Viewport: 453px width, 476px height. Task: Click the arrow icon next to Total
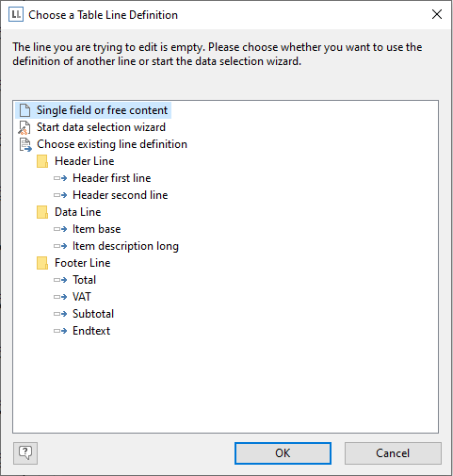click(x=60, y=280)
